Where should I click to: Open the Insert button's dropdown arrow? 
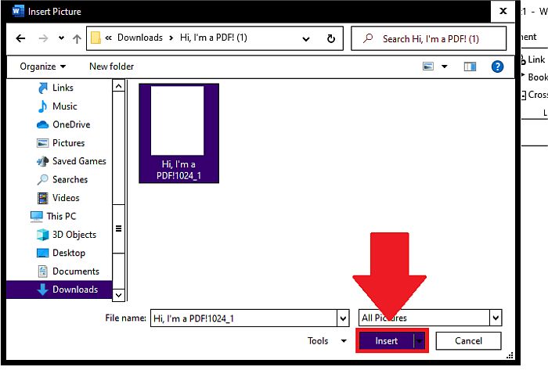[x=420, y=341]
